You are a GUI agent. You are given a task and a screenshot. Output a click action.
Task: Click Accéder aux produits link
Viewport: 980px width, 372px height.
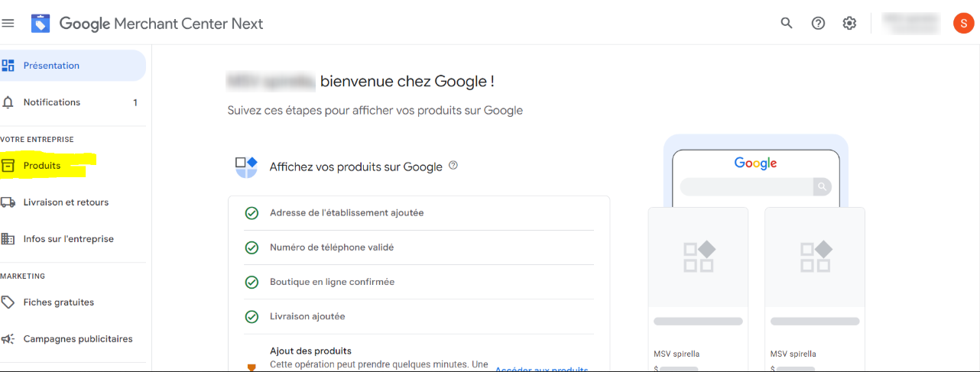[x=541, y=369]
